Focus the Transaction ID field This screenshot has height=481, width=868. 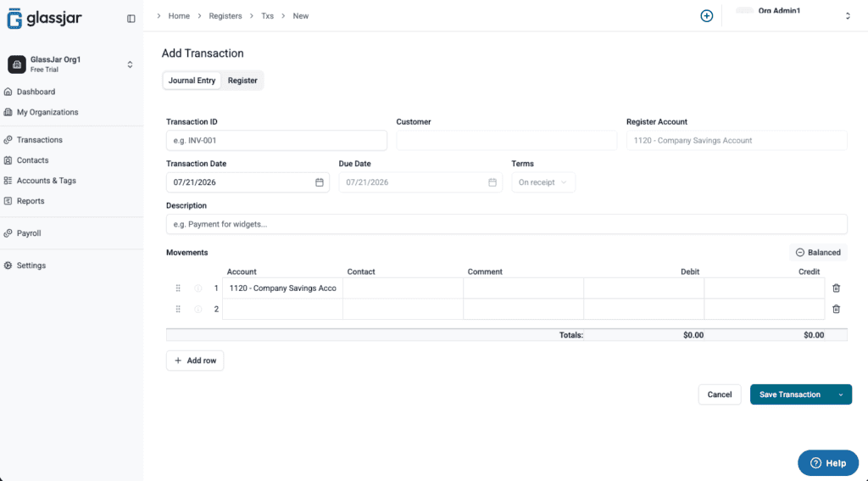[277, 141]
